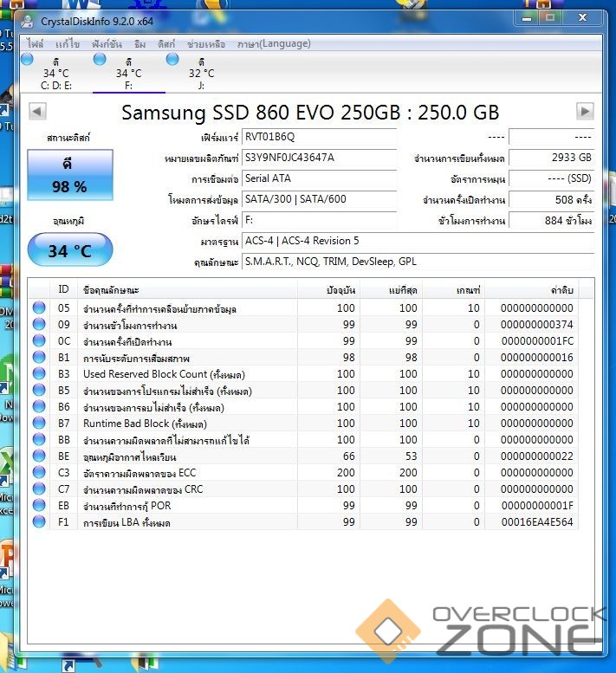Click the health status 98 % button
Viewport: 616px width, 673px height.
pos(69,176)
